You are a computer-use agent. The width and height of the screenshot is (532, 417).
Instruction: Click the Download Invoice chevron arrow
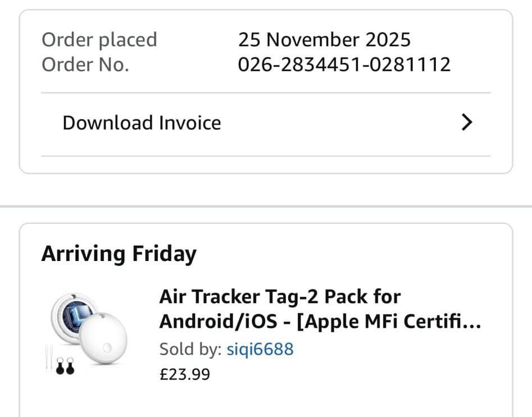pos(466,123)
